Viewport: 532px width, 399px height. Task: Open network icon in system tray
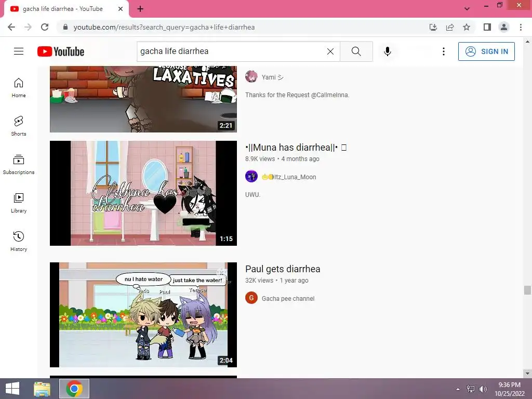pos(471,389)
